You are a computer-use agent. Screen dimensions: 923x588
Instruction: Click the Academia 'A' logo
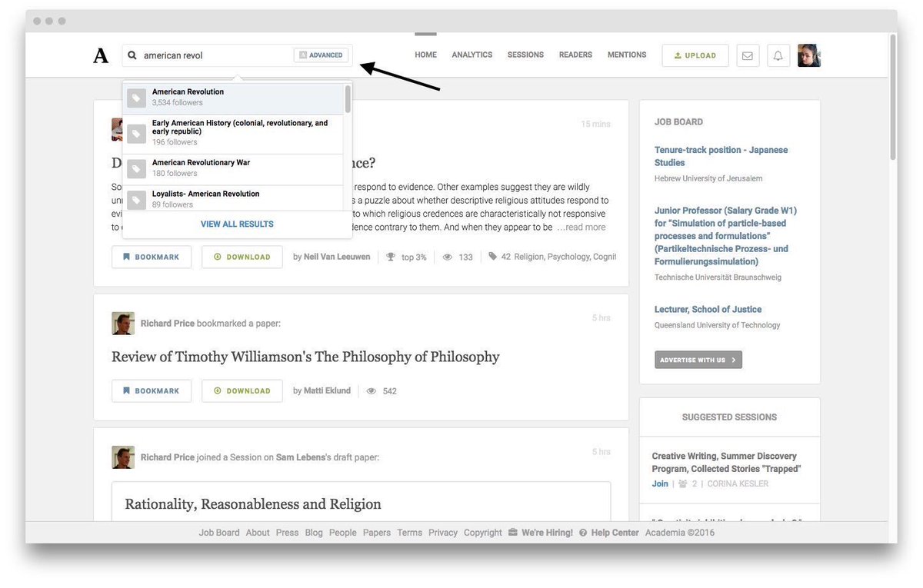pos(101,55)
